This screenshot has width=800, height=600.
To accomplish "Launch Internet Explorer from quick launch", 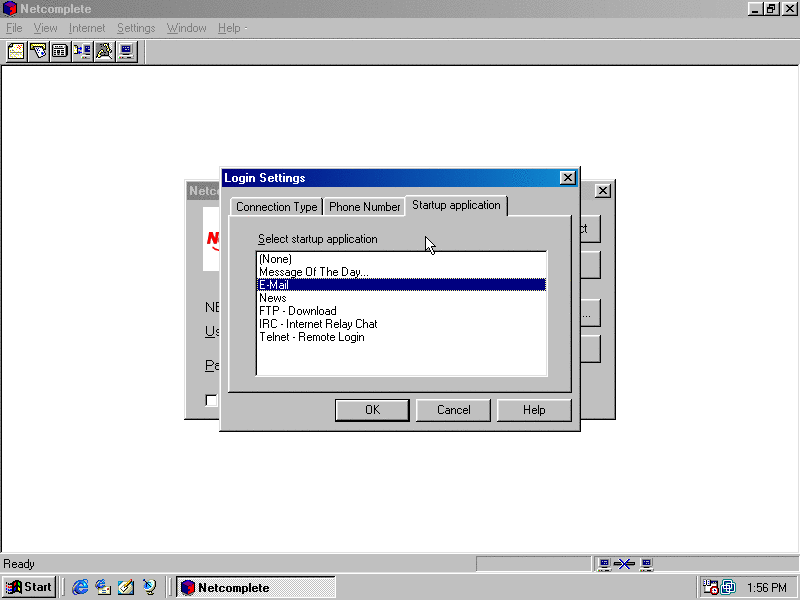I will [81, 588].
